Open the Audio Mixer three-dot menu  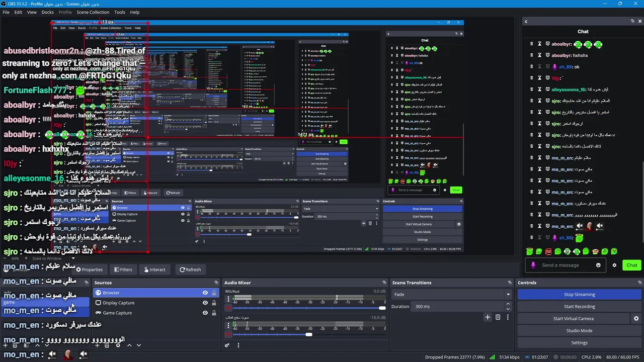pos(238,345)
